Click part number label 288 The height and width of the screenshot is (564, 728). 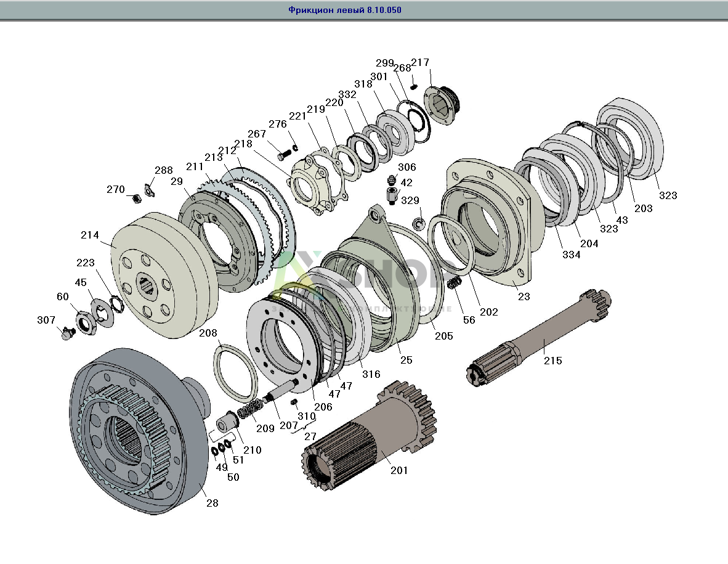click(163, 170)
